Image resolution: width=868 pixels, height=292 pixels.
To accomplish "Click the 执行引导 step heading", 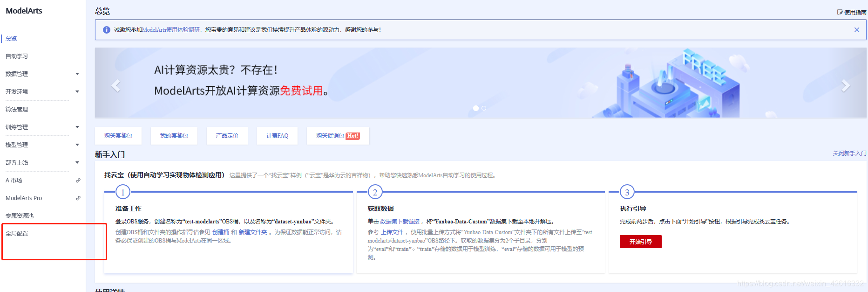I will click(x=633, y=209).
